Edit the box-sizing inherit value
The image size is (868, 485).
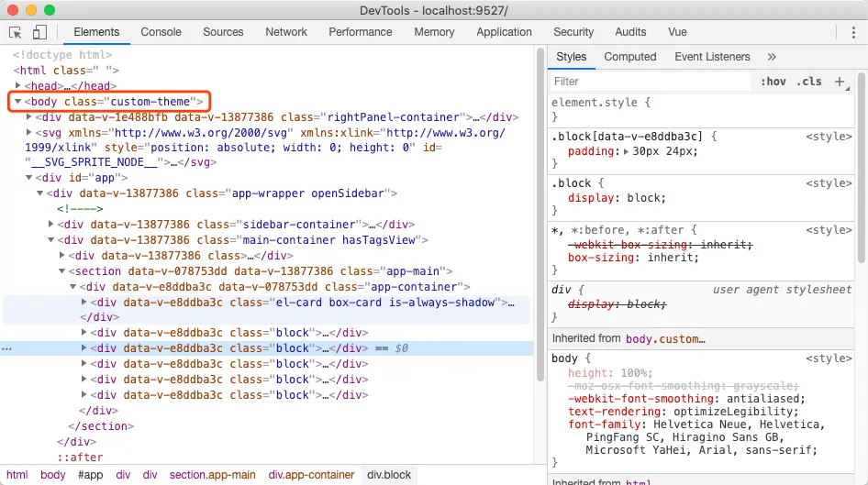click(x=671, y=258)
